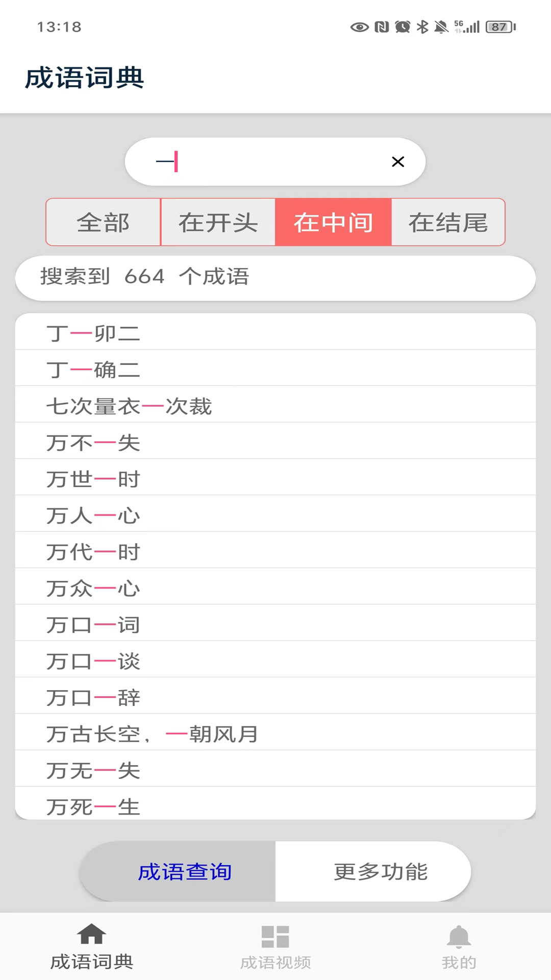Select the 全部 filter option
The height and width of the screenshot is (980, 551).
click(103, 223)
